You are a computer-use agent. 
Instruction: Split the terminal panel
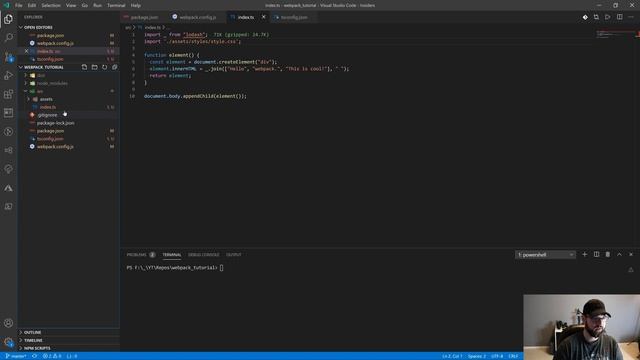(596, 254)
